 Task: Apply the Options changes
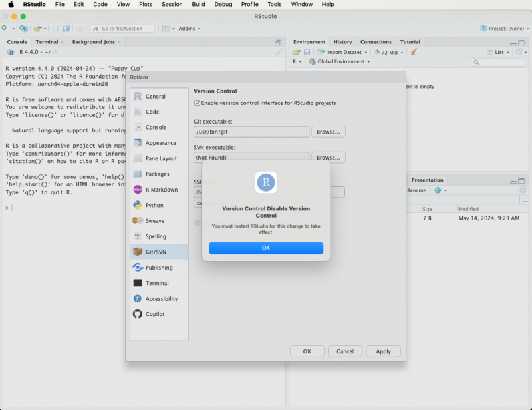coord(384,351)
